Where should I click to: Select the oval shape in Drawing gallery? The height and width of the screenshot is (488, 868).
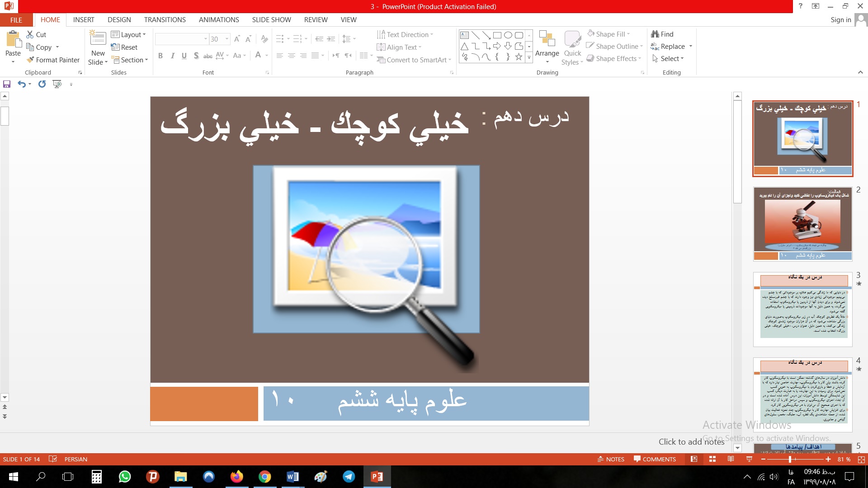(508, 35)
